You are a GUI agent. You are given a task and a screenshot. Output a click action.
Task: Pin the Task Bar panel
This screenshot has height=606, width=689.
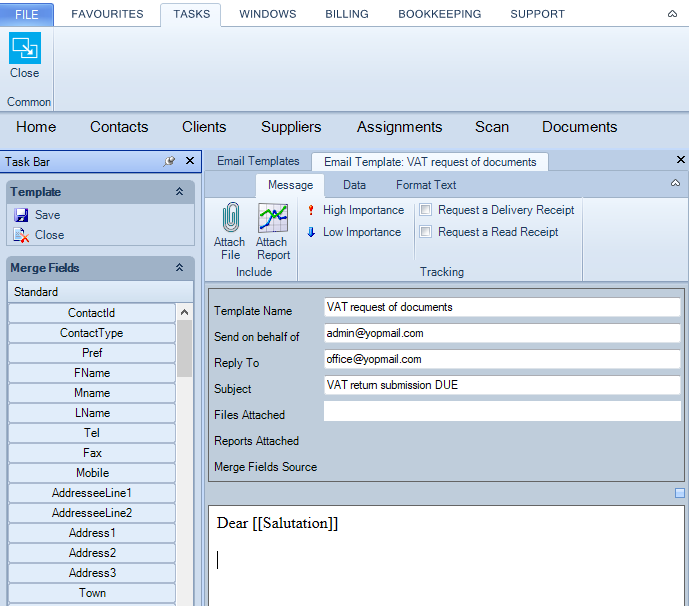click(169, 161)
